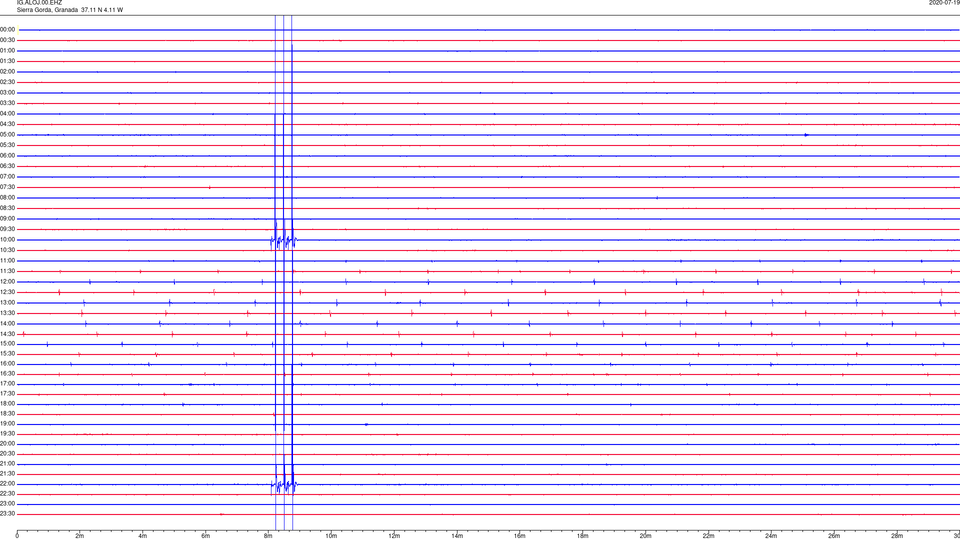960x540 pixels.
Task: Select the 03:00 trace time label
Action: tap(7, 92)
